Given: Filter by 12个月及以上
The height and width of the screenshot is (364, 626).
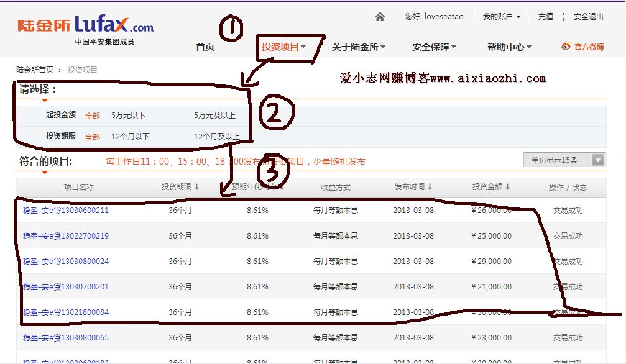Looking at the screenshot, I should click(217, 137).
